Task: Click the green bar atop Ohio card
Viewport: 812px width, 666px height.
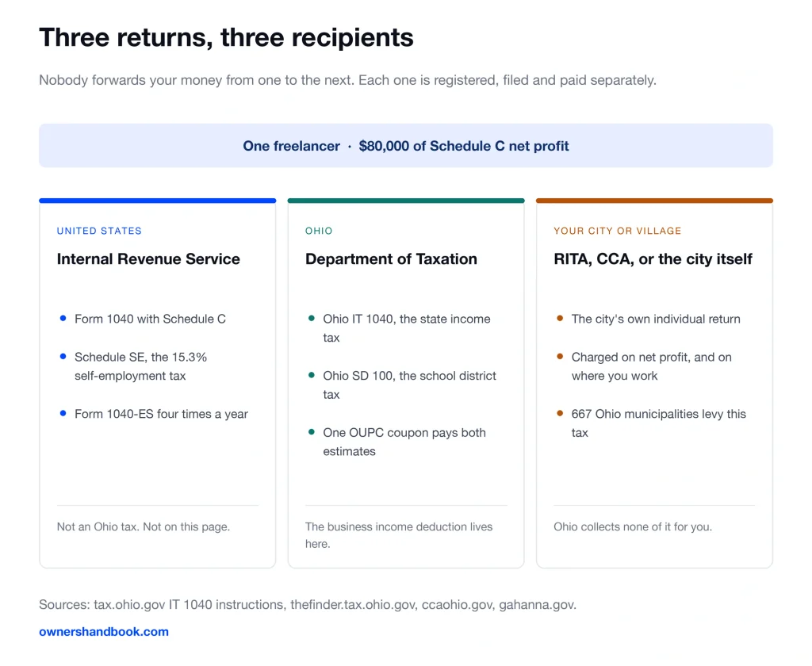Action: (x=406, y=201)
